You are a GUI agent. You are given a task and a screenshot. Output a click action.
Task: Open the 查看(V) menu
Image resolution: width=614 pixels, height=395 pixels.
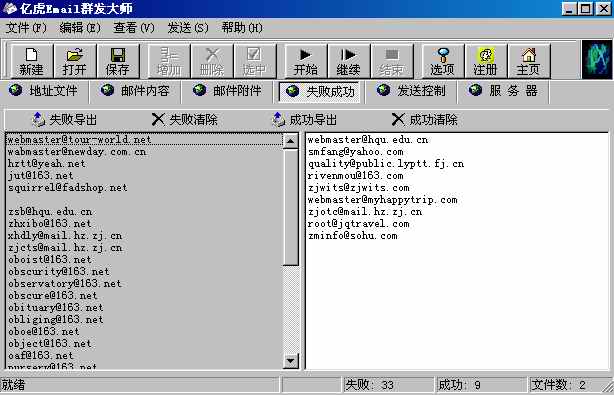(134, 28)
